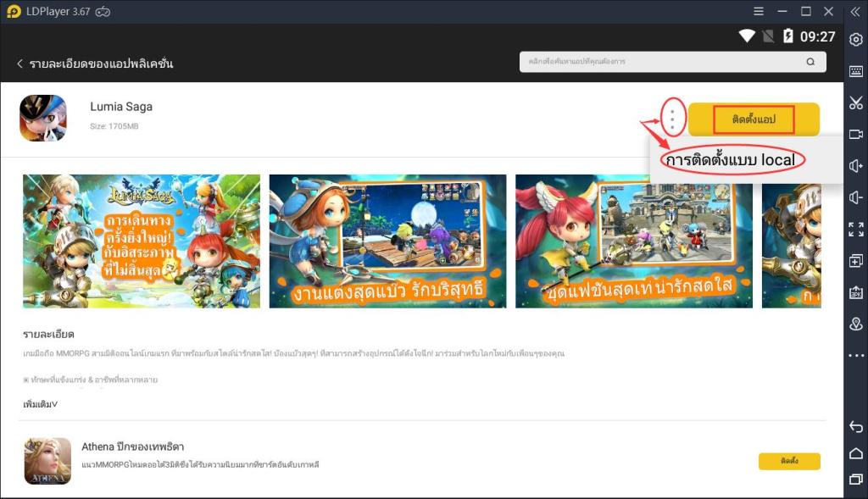Viewport: 868px width, 499px height.
Task: Click the scissors screenshot tool
Action: click(856, 103)
